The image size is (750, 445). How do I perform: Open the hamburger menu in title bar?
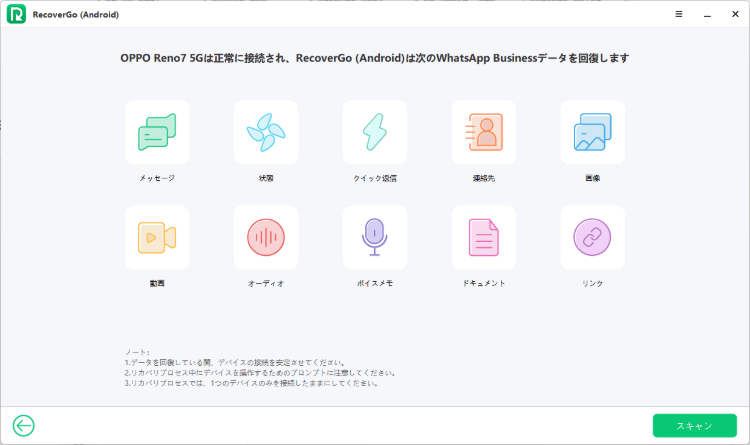point(679,14)
